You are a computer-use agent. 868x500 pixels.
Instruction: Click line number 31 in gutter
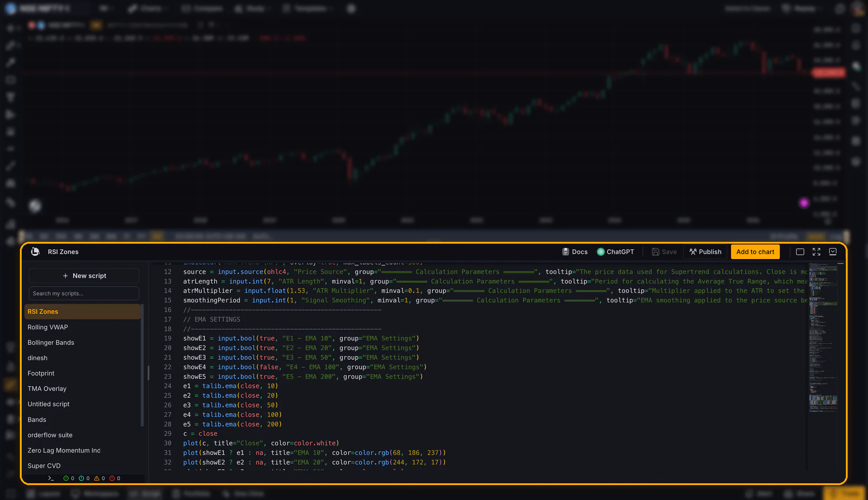click(168, 453)
